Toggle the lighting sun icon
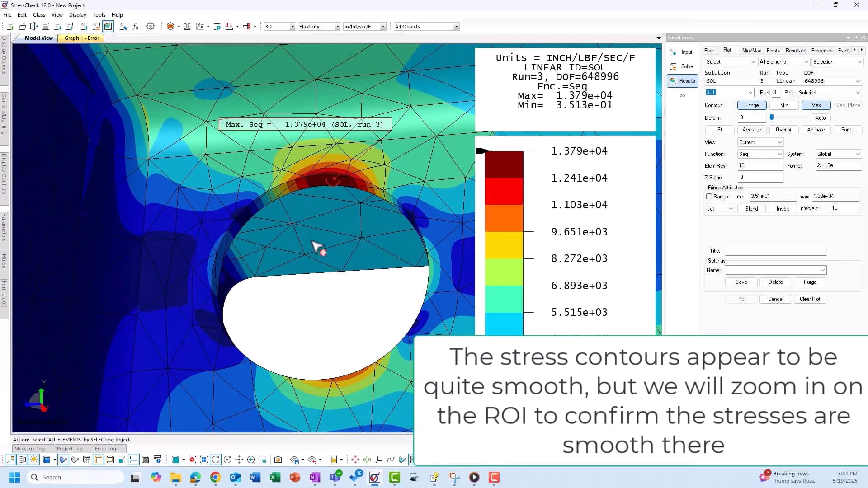Image resolution: width=868 pixels, height=488 pixels. [34, 460]
